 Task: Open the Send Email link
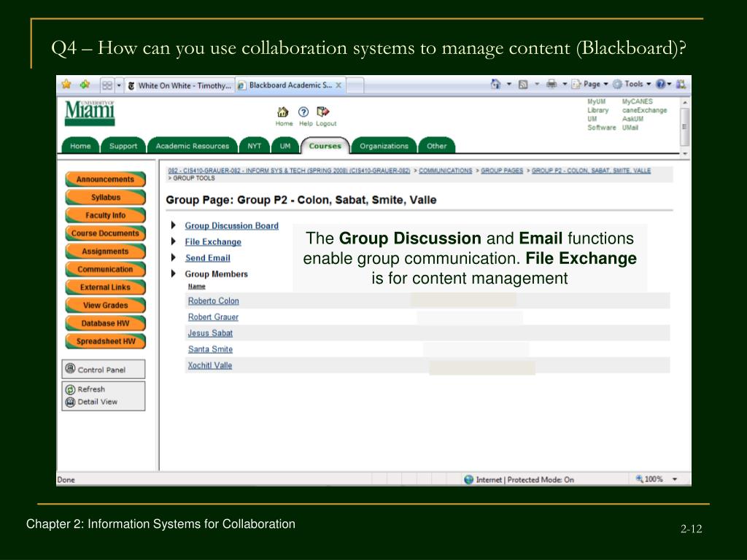[x=208, y=258]
